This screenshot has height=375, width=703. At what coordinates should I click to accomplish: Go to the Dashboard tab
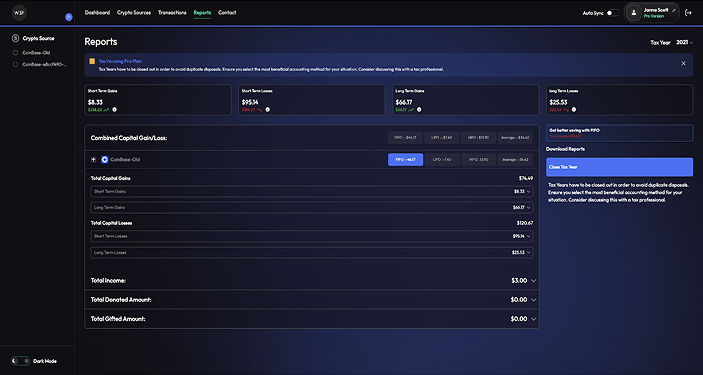tap(97, 13)
